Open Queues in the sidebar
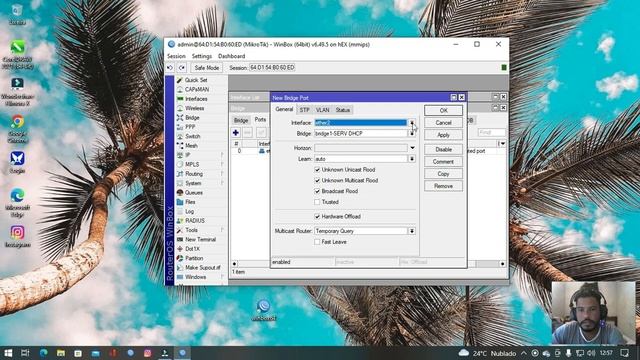Image resolution: width=640 pixels, height=360 pixels. coord(193,193)
